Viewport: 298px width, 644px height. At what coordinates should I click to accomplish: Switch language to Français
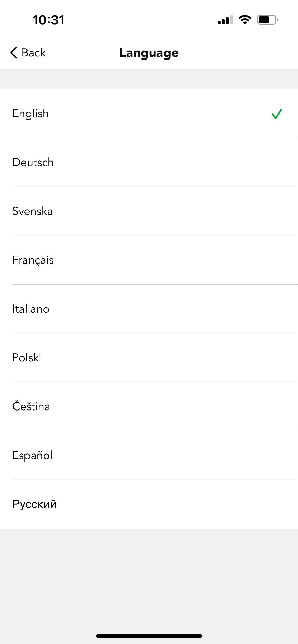click(149, 260)
